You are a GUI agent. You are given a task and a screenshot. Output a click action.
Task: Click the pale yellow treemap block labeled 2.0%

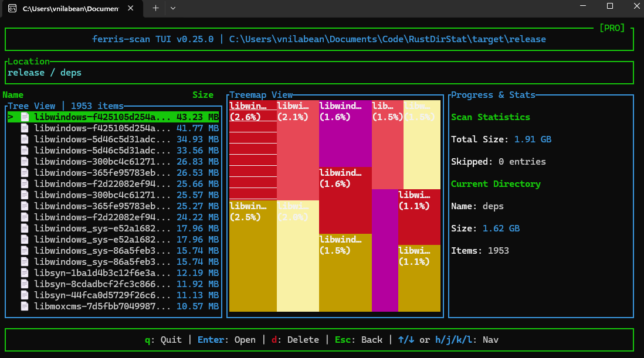[298, 256]
